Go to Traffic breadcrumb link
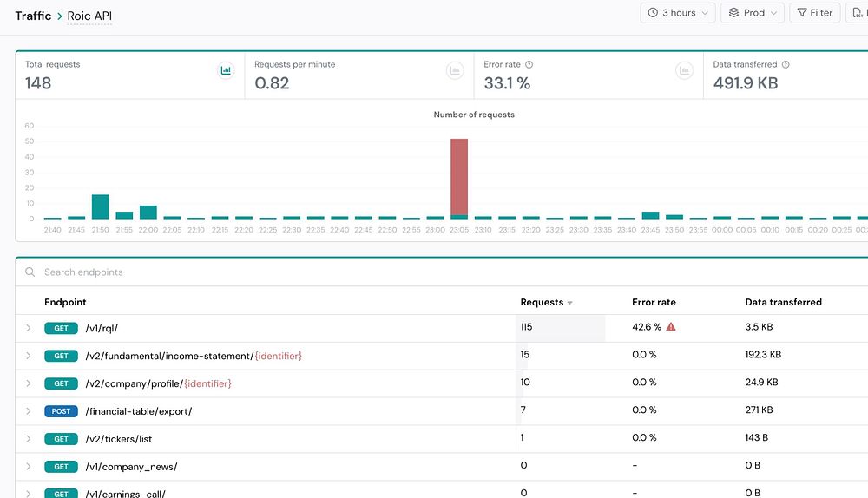 33,16
